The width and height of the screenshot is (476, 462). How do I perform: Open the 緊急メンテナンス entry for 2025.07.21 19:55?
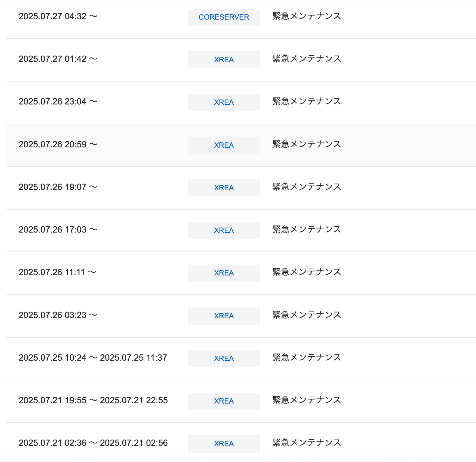click(x=307, y=400)
